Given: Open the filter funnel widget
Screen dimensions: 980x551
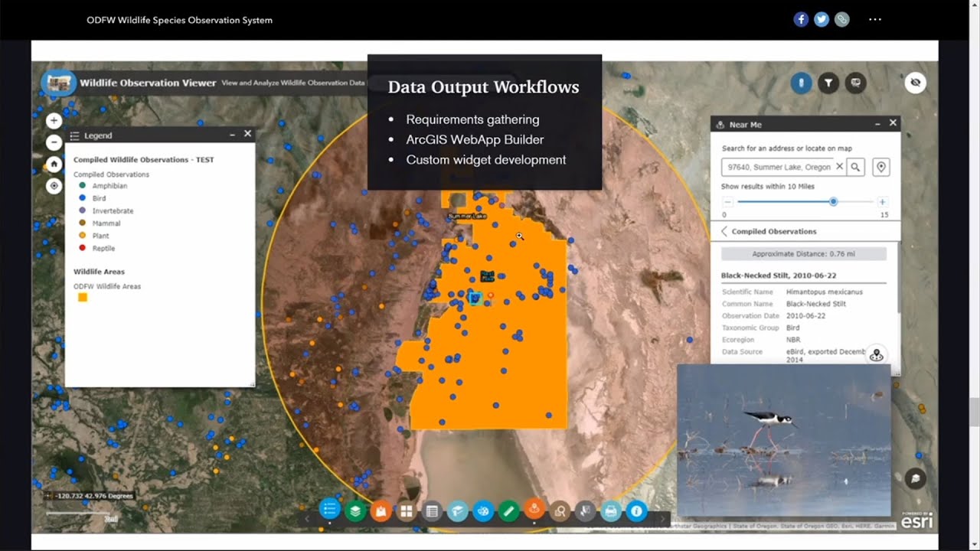Looking at the screenshot, I should click(x=828, y=83).
